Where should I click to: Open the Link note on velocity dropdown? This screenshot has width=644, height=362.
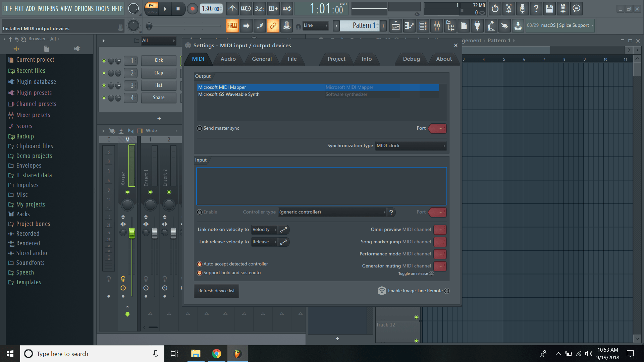tap(264, 229)
